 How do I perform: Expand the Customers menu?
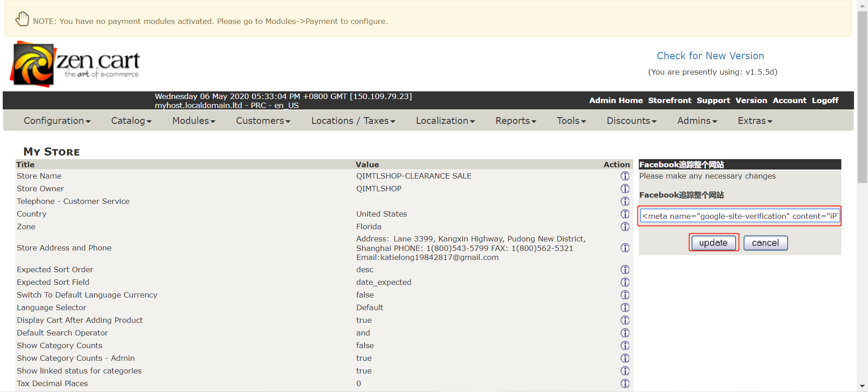click(x=263, y=121)
